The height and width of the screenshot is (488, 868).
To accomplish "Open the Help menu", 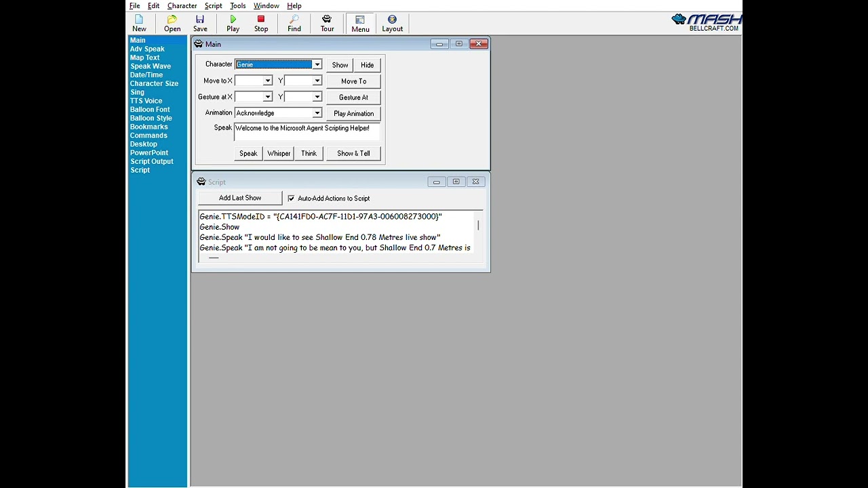I will click(294, 5).
